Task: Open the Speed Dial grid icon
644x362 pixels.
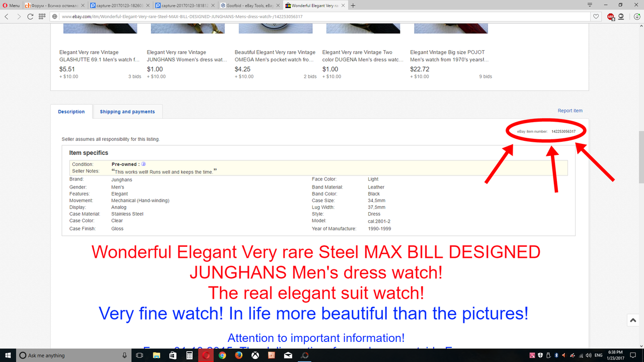Action: (42, 16)
